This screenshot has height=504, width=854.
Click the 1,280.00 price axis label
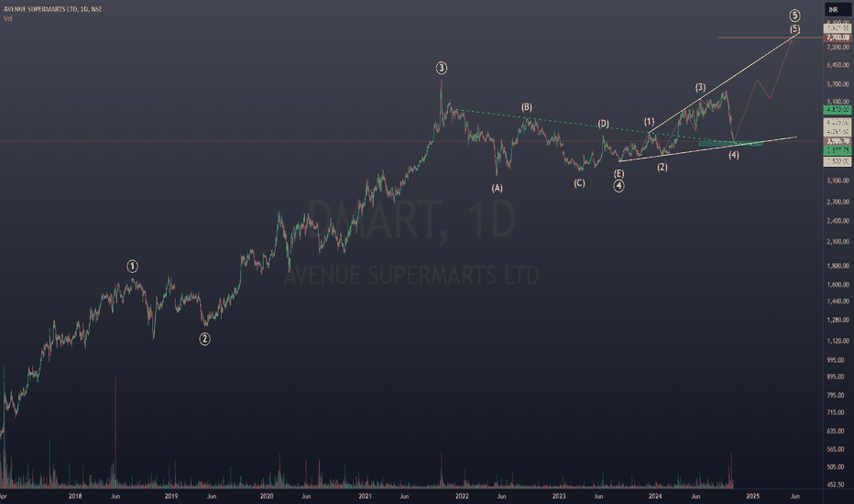(838, 320)
